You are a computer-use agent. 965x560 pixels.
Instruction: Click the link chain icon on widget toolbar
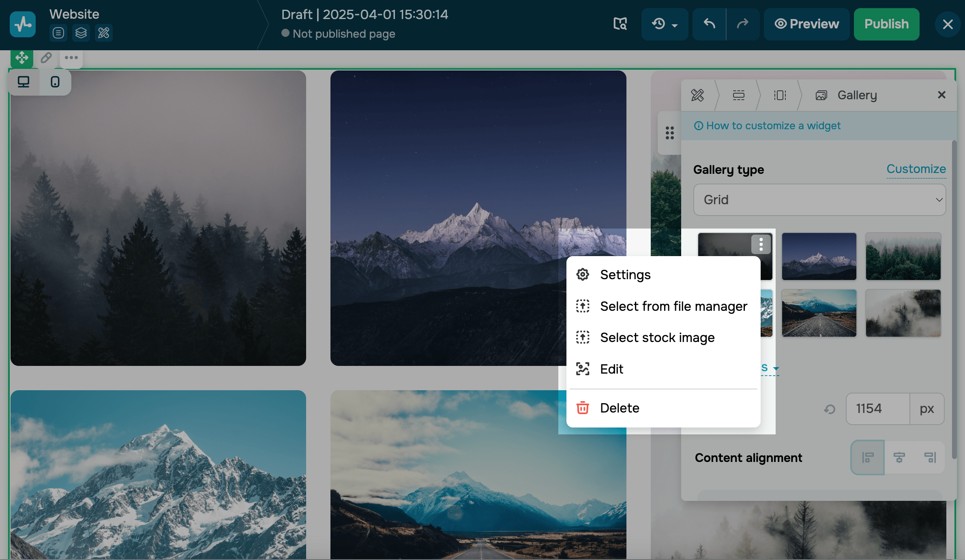46,58
